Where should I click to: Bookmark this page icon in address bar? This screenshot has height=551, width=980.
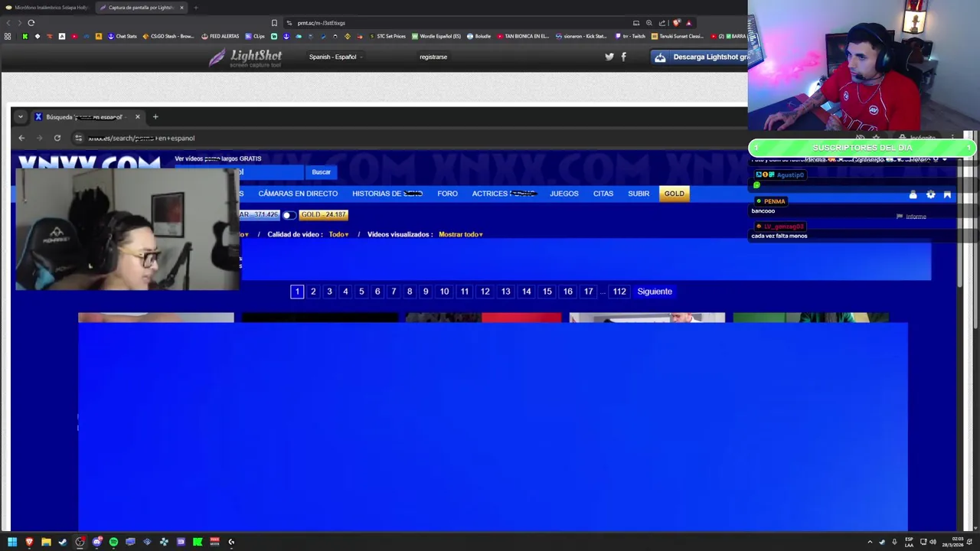pos(274,23)
